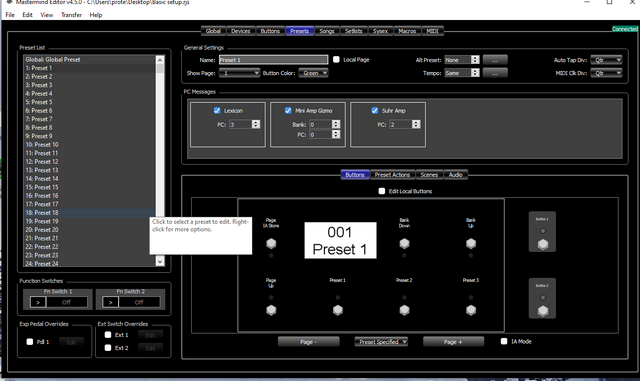Open the Preset Specified page dropdown

tap(381, 342)
